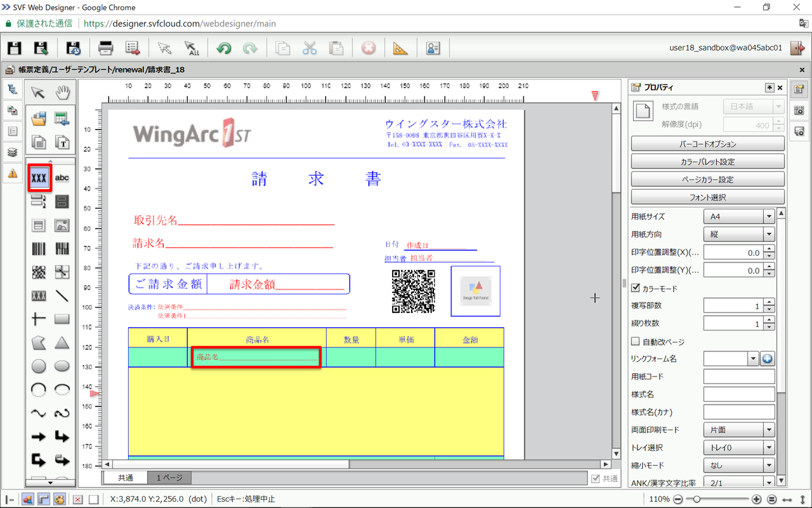Close the プロパティ panel with X
812x508 pixels.
tap(780, 88)
